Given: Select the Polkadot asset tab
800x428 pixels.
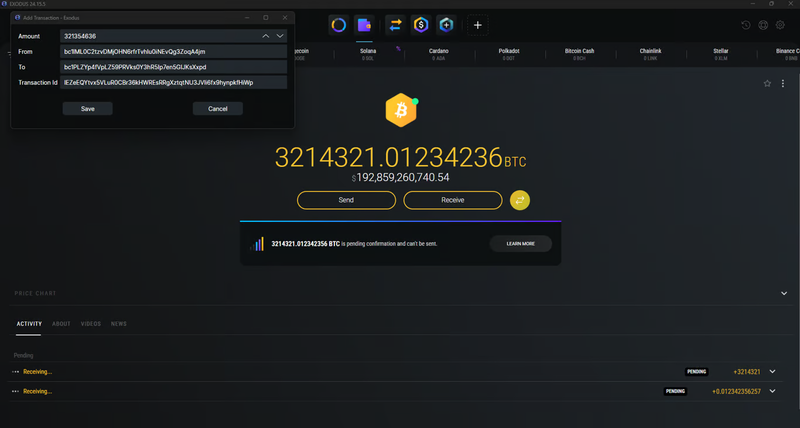Looking at the screenshot, I should tap(509, 54).
